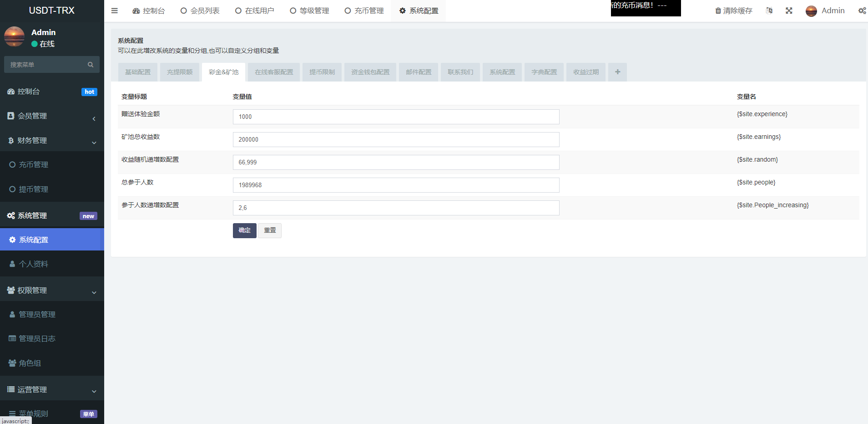Open 管理员日志 in the sidebar
The width and height of the screenshot is (868, 424).
(x=36, y=338)
